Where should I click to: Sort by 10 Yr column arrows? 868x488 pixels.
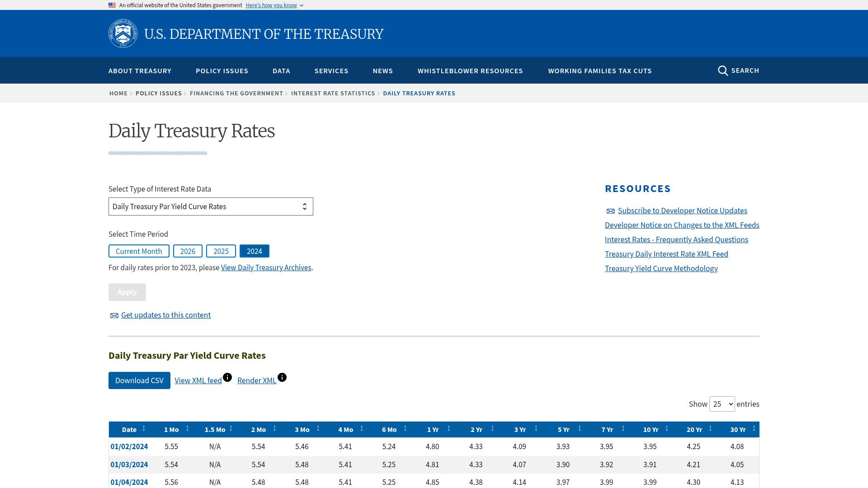(666, 428)
